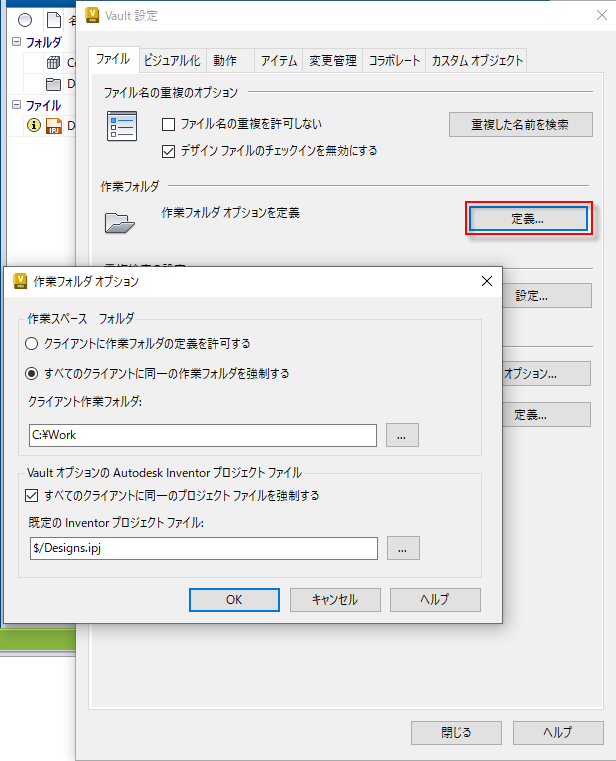Open the 変更管理 tab
This screenshot has width=616, height=761.
point(333,61)
